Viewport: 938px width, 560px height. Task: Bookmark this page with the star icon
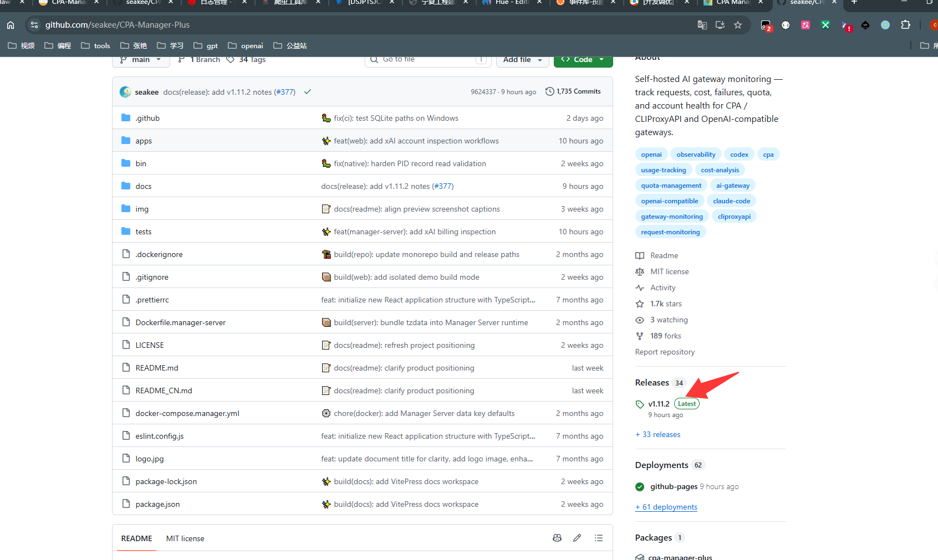pyautogui.click(x=738, y=25)
